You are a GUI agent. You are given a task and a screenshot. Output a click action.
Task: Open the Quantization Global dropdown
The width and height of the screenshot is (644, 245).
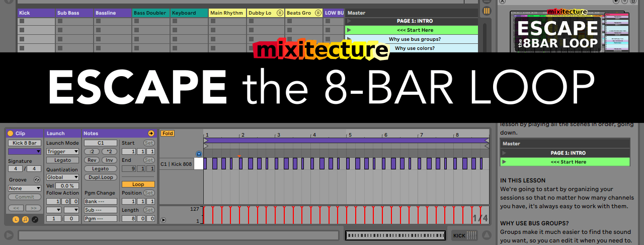coord(62,177)
